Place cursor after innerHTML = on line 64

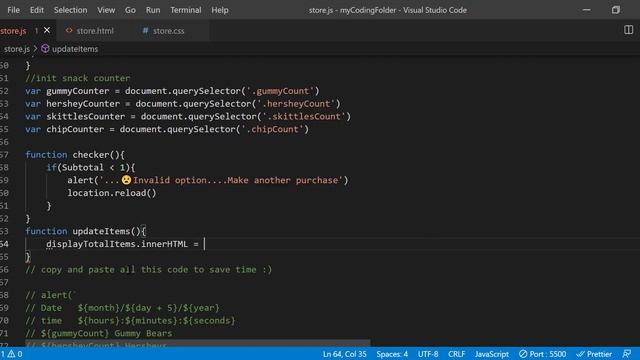coord(204,244)
